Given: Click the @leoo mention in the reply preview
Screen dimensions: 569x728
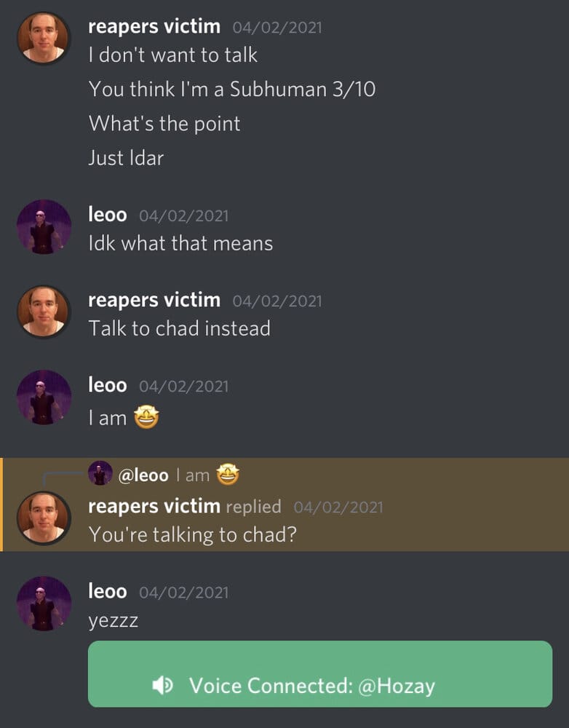Looking at the screenshot, I should 143,475.
